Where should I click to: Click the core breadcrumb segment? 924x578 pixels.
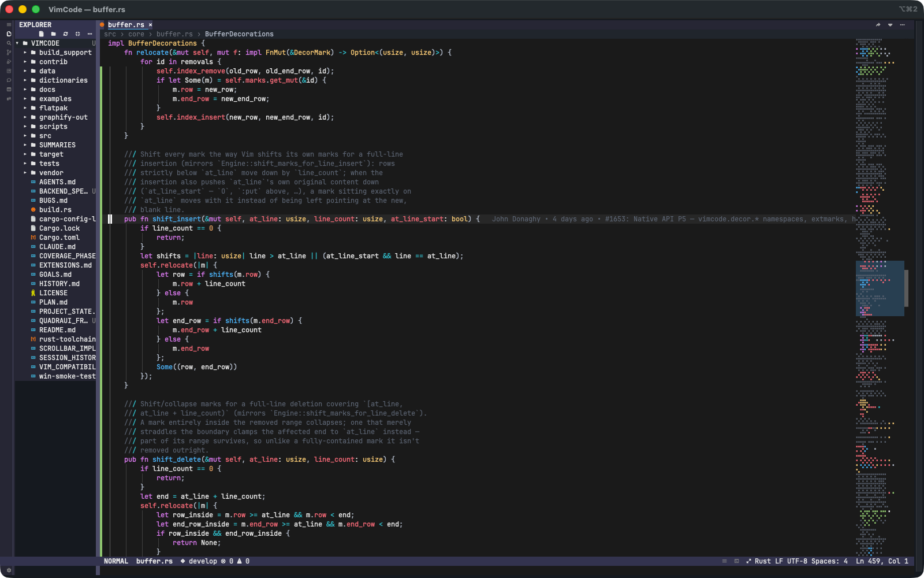[136, 34]
